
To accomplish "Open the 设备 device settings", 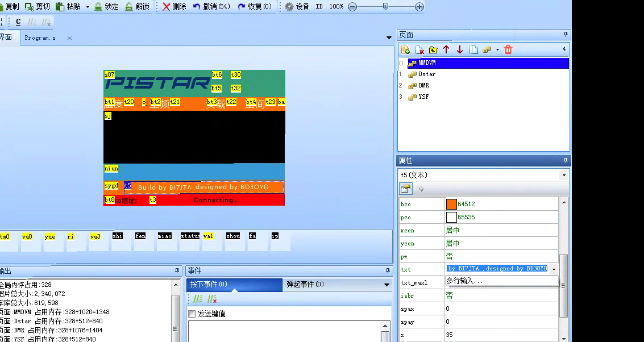I will click(x=297, y=7).
